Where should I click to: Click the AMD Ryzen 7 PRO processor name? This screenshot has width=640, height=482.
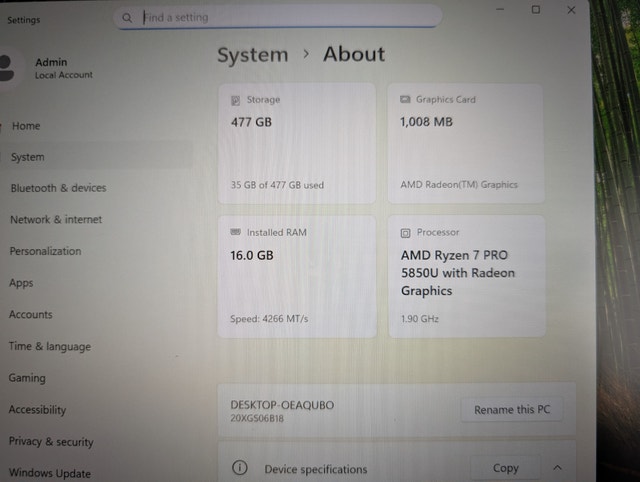point(458,273)
